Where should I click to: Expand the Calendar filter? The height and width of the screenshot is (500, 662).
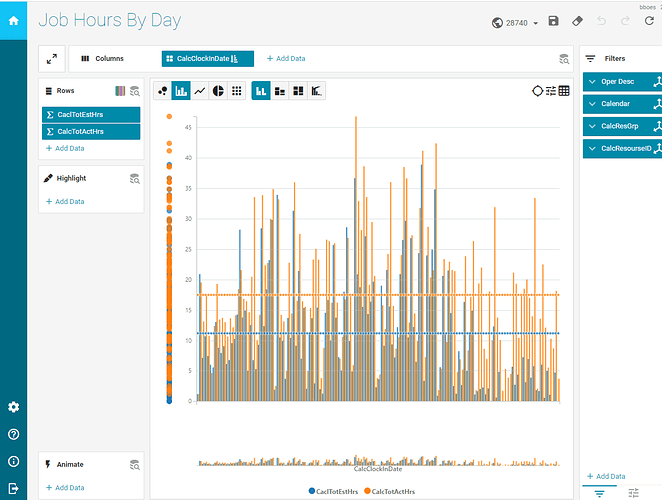[592, 104]
